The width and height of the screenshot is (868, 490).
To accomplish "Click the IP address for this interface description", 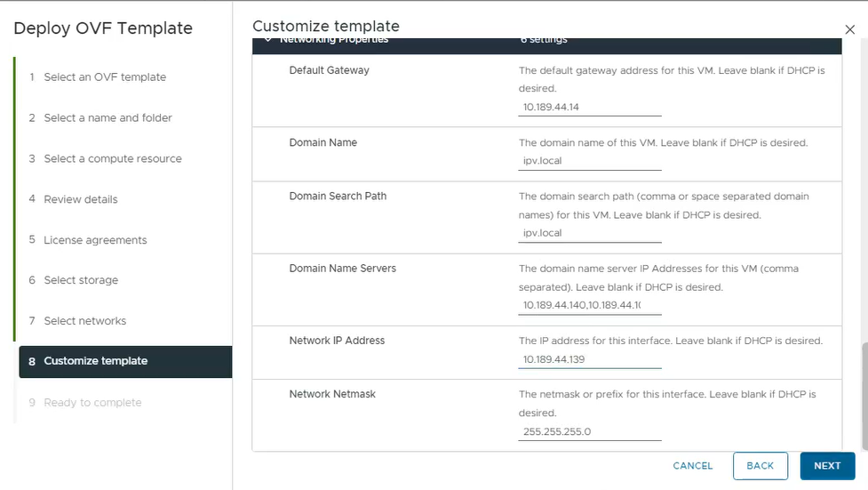I will pos(671,341).
